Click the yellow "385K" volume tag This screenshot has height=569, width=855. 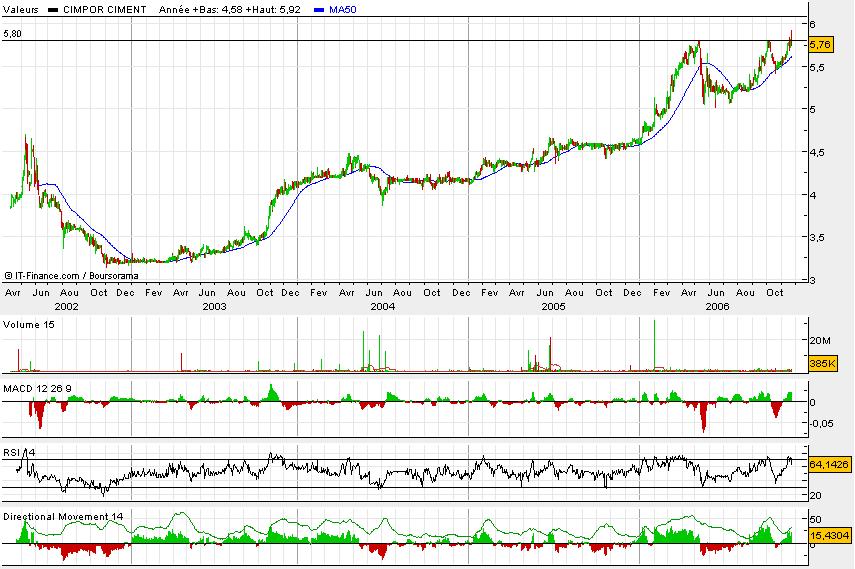[822, 363]
